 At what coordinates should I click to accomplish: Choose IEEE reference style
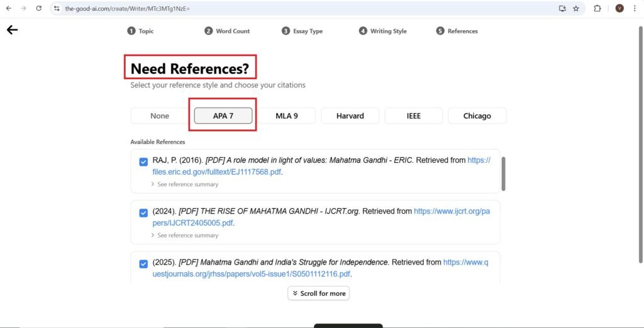click(x=414, y=116)
